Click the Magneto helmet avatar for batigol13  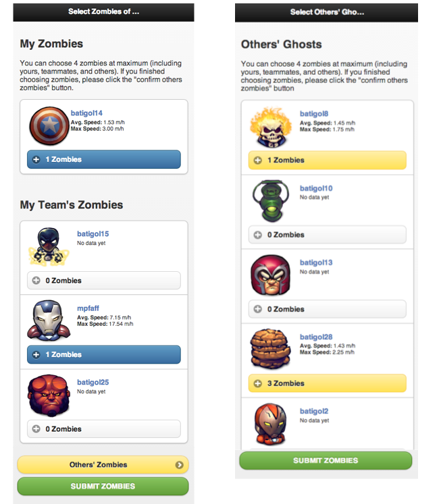click(271, 275)
